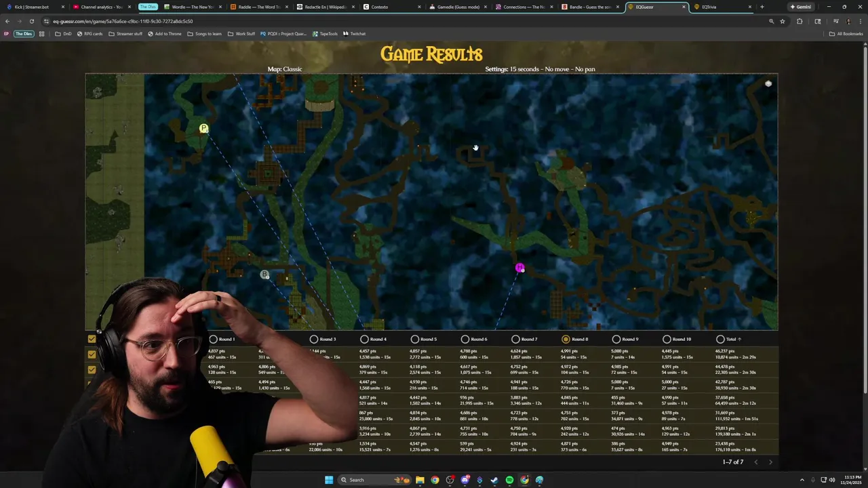868x488 pixels.
Task: Switch to the Channel analytics YouTube tab
Action: (x=102, y=7)
